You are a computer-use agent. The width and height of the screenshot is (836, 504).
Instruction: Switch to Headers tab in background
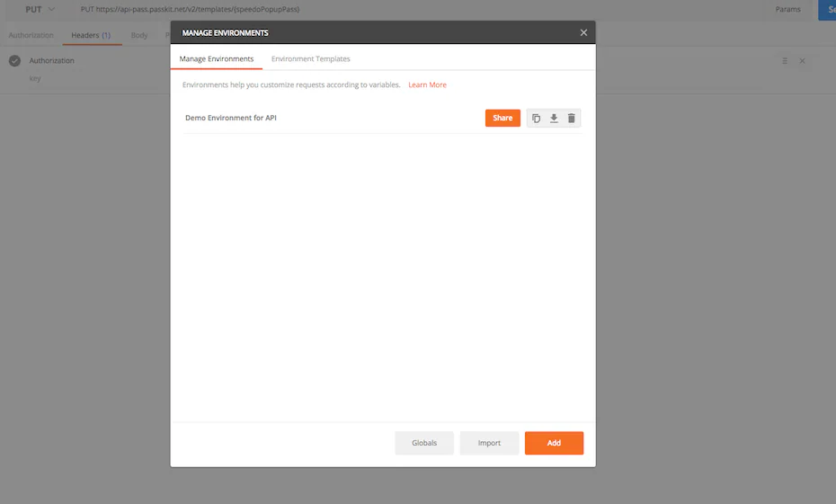pyautogui.click(x=91, y=35)
